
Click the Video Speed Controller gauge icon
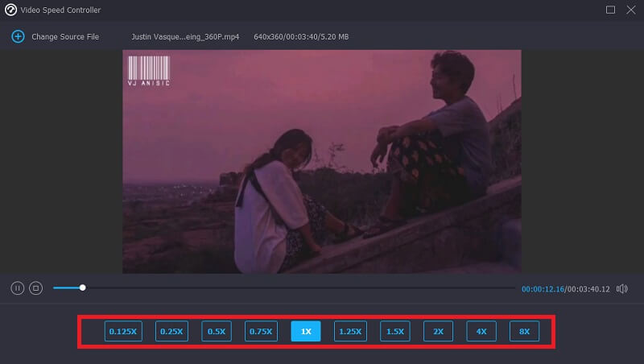11,10
